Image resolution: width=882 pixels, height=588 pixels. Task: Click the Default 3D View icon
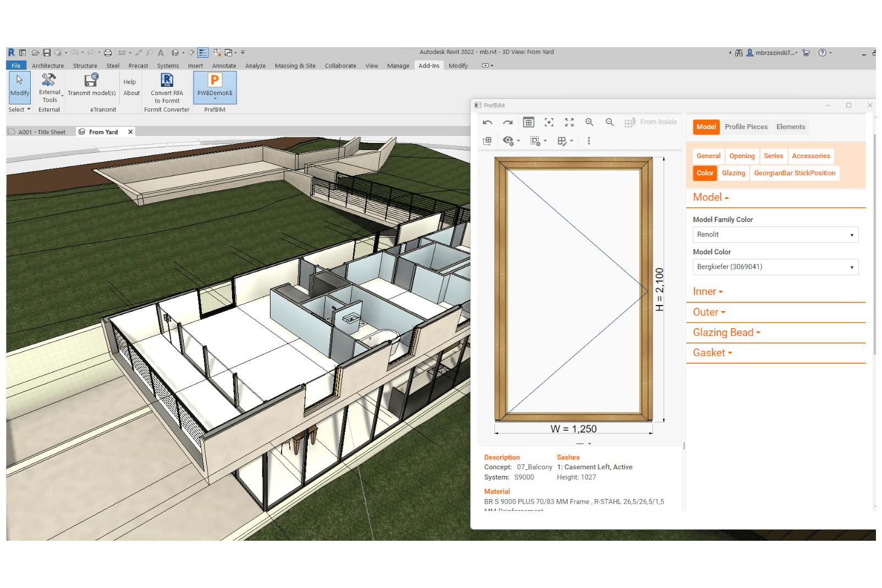click(175, 53)
